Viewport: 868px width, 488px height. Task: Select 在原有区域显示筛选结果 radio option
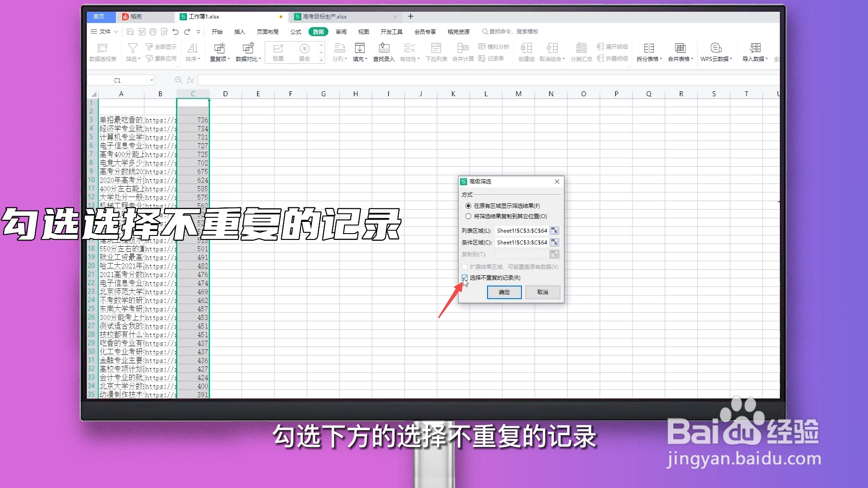click(468, 206)
